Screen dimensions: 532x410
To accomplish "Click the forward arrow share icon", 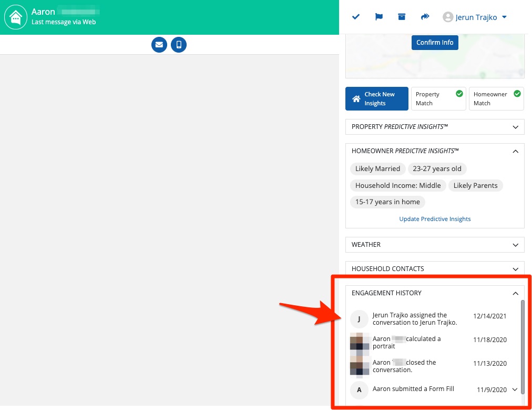I will 425,17.
